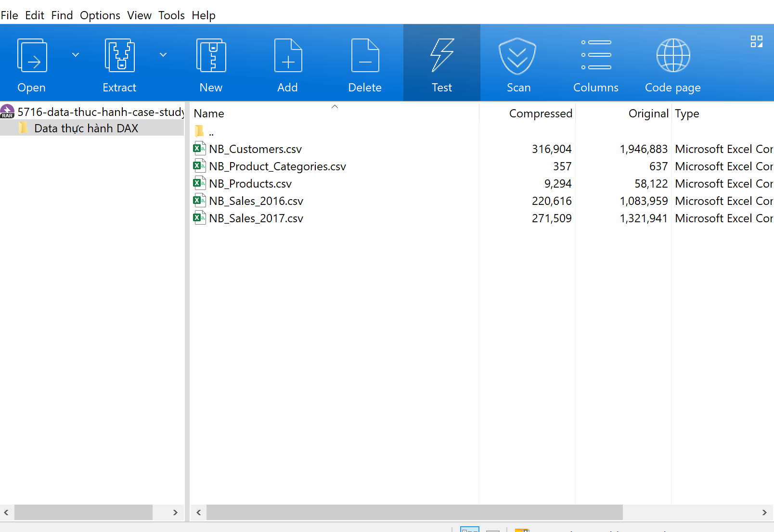Toggle the toolbar layout grid icon
Viewport: 774px width, 532px height.
click(x=756, y=42)
